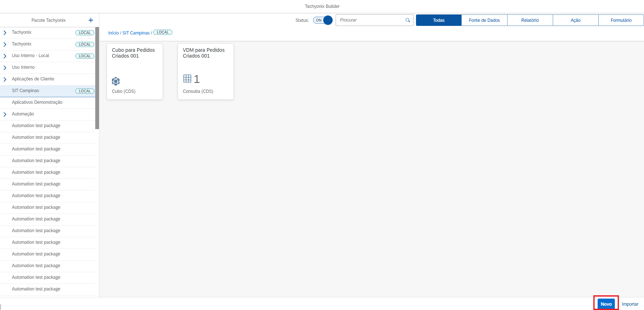Click the table grid icon on VDM card
The height and width of the screenshot is (310, 644).
[x=187, y=79]
